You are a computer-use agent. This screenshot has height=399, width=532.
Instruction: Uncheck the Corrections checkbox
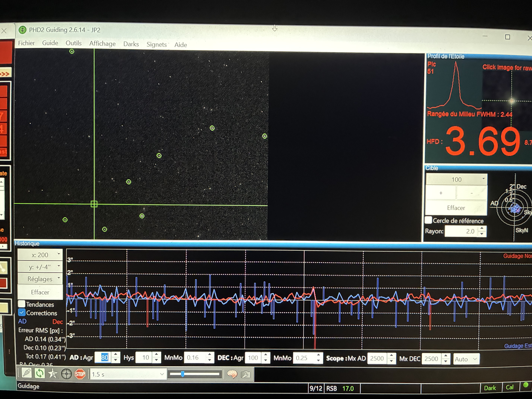pyautogui.click(x=22, y=312)
